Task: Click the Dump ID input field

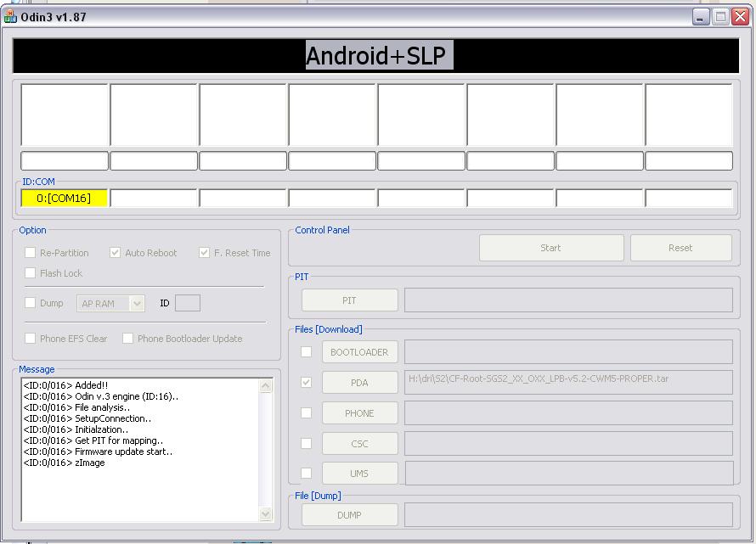Action: pyautogui.click(x=188, y=303)
